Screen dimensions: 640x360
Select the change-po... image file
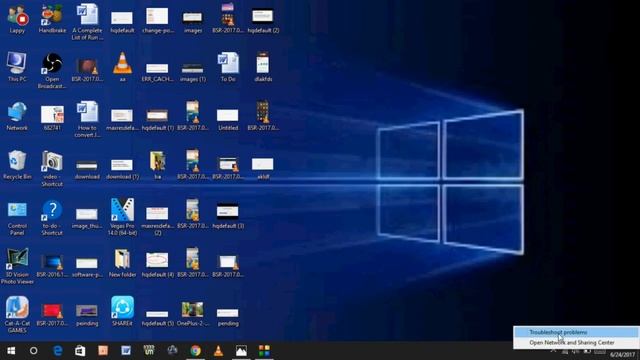click(158, 20)
